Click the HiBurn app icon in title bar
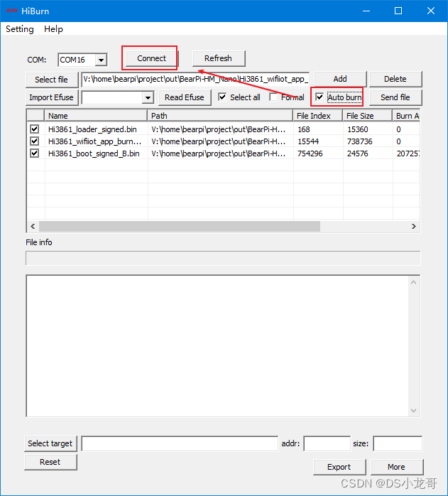Viewport: 448px width, 496px height. point(11,11)
